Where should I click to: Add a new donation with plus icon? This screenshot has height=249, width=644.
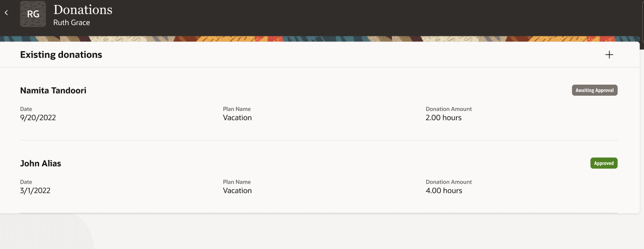click(x=609, y=55)
